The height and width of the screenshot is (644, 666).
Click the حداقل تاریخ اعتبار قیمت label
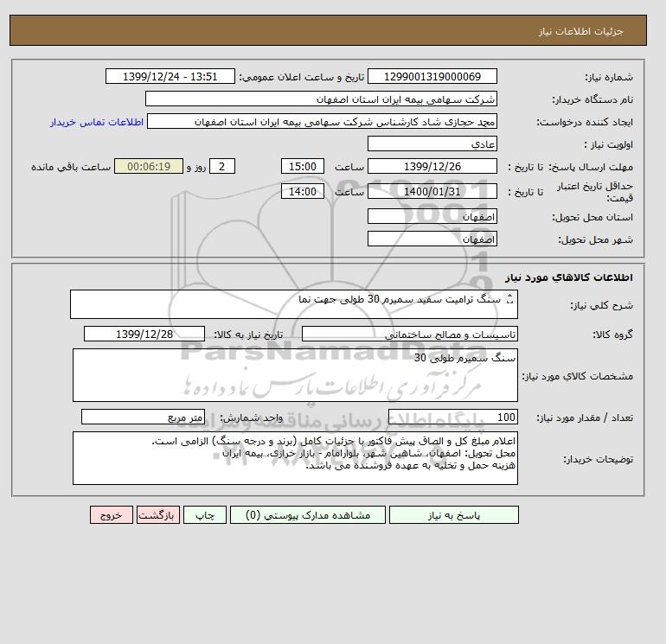(595, 192)
